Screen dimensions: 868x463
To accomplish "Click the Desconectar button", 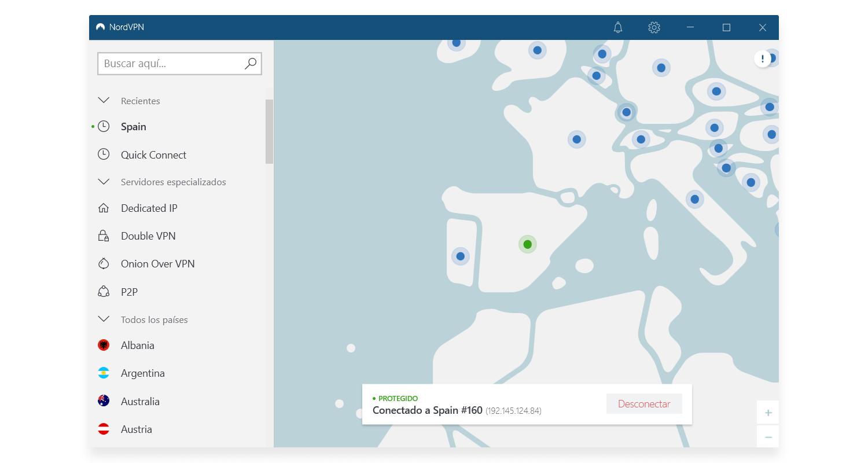I will [644, 404].
